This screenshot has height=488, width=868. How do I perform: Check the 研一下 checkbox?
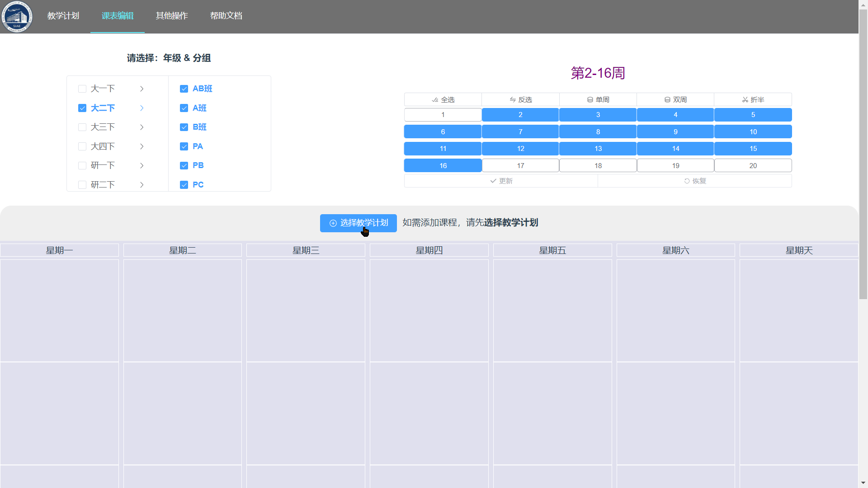pyautogui.click(x=82, y=166)
